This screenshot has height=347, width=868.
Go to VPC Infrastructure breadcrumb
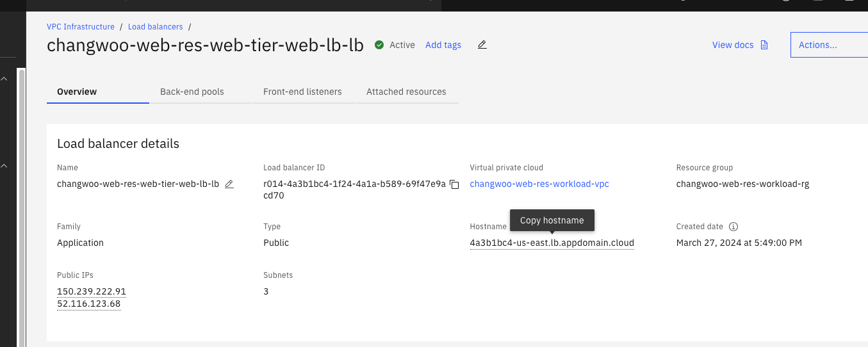coord(81,27)
